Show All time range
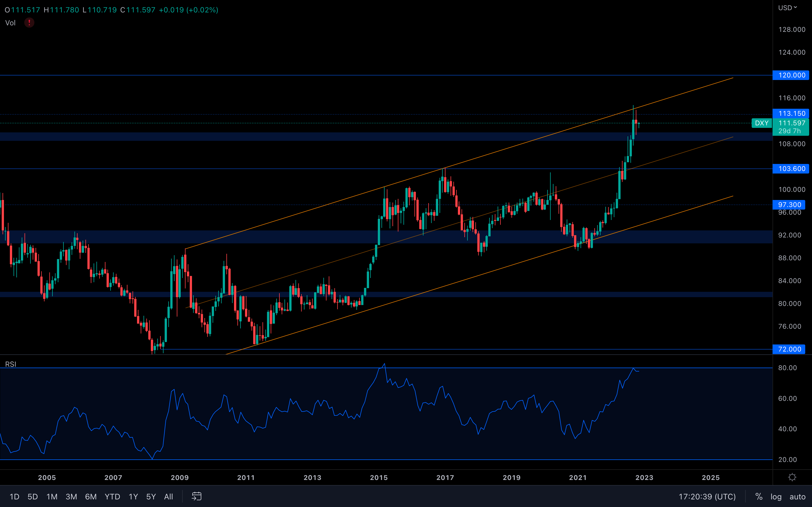812x507 pixels. [168, 497]
